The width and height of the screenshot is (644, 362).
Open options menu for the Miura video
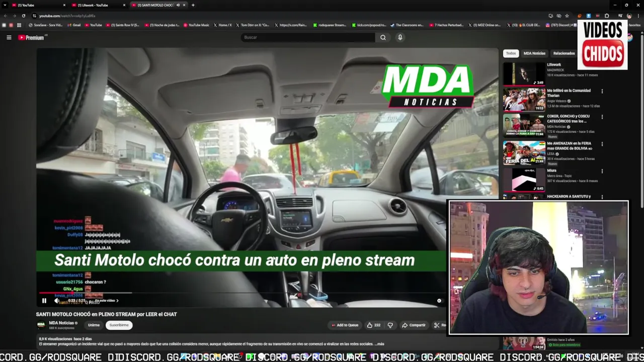tap(602, 171)
